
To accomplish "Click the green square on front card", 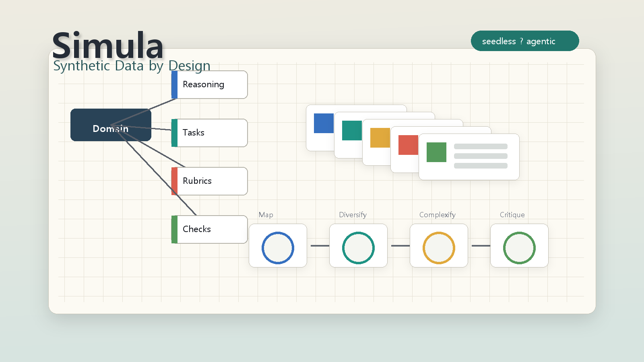I will (436, 152).
